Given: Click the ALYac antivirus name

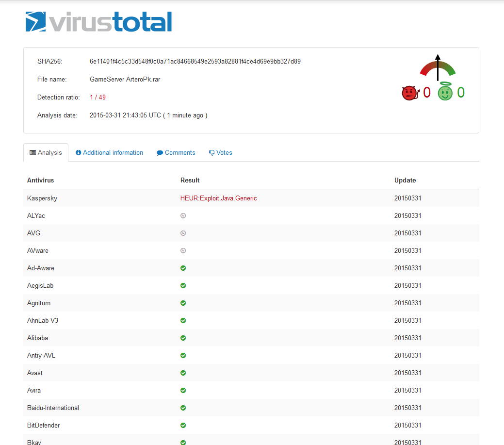Looking at the screenshot, I should [36, 216].
